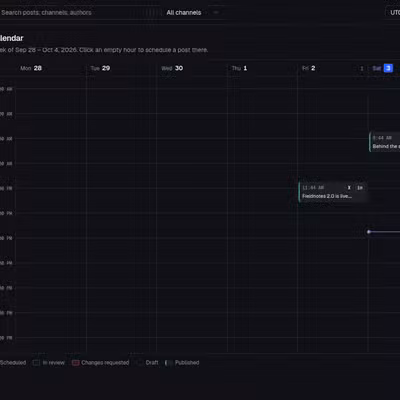Click the search posts, channels, authors field

pos(78,13)
